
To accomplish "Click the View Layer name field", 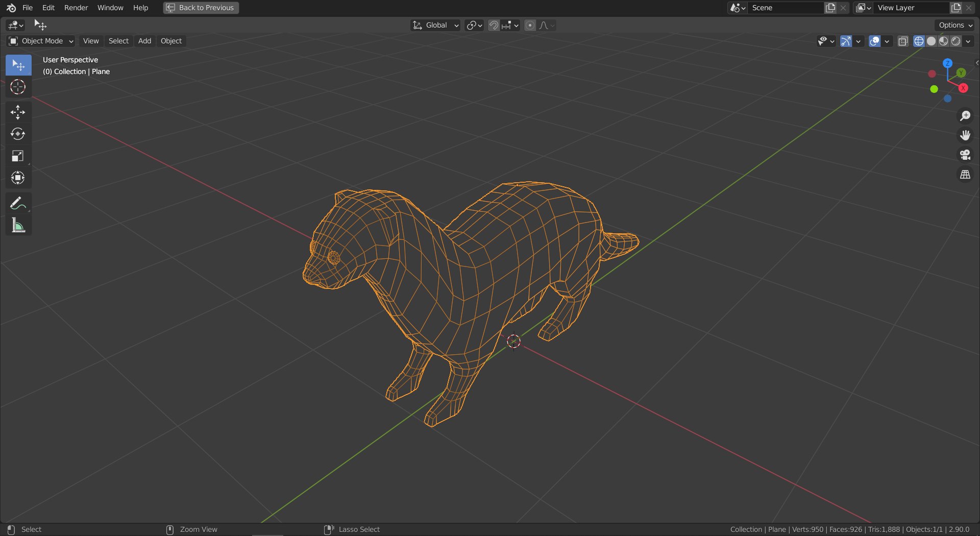I will click(911, 8).
